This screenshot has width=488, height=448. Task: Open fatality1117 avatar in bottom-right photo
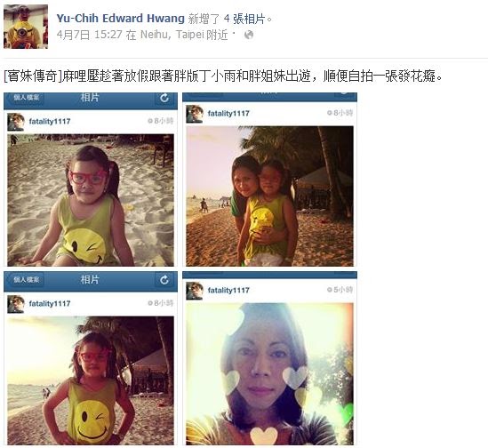pos(195,291)
